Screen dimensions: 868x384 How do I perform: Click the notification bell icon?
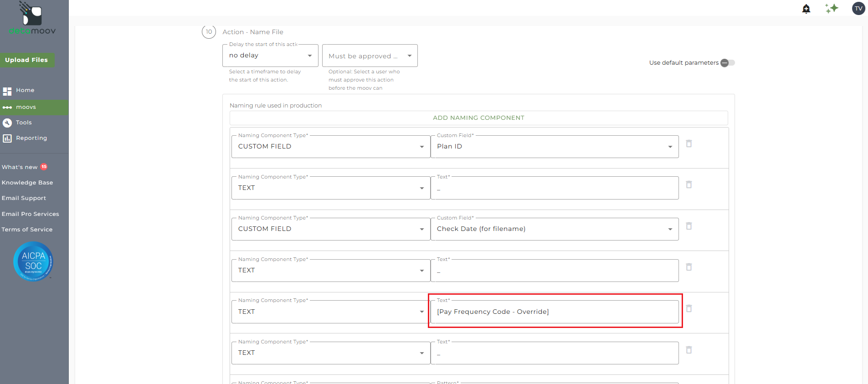coord(806,9)
